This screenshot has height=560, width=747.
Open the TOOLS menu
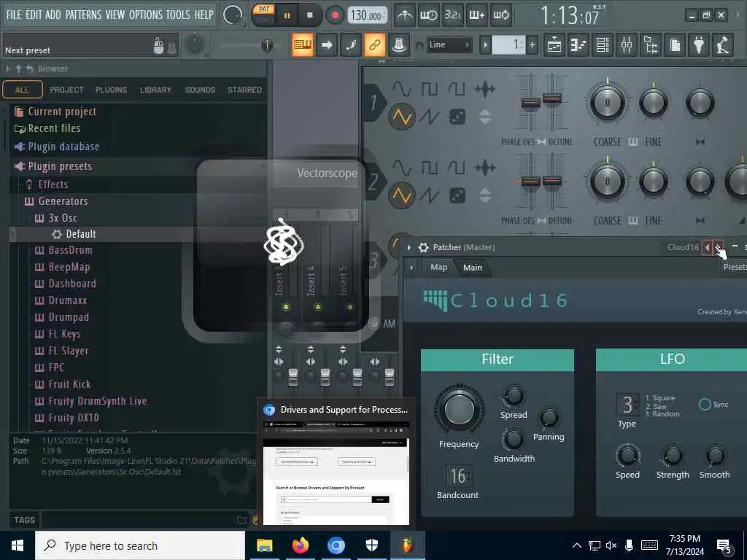coord(178,15)
